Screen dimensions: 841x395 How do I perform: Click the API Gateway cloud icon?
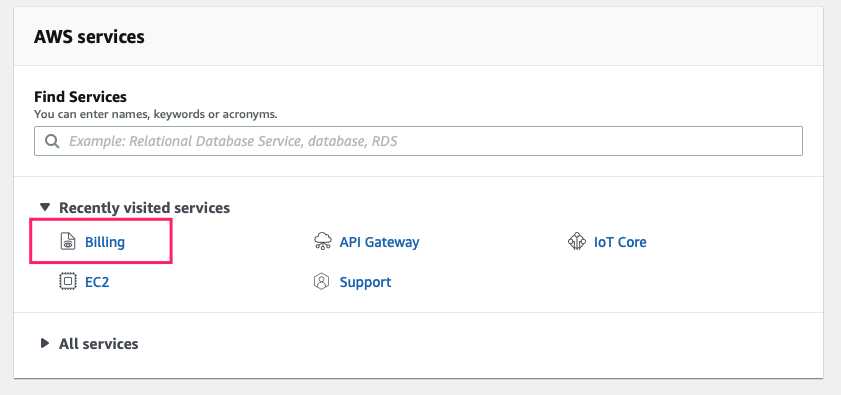point(322,242)
